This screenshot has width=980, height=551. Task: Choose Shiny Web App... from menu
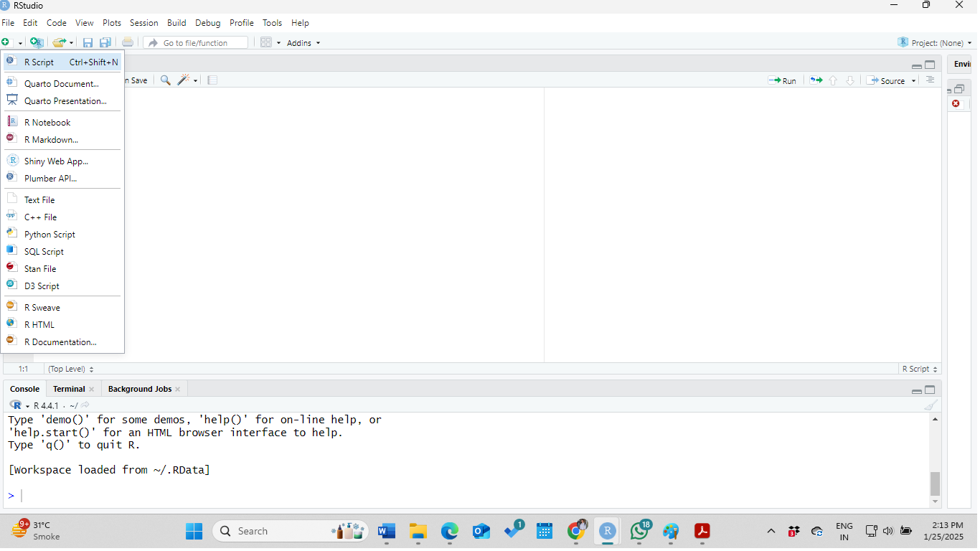pyautogui.click(x=63, y=161)
